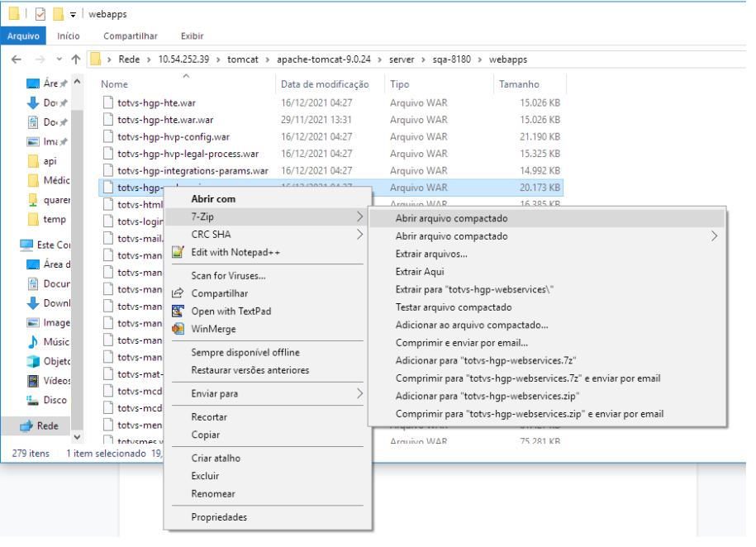Click the Back navigation arrow
Viewport: 756px width, 547px height.
pos(17,59)
